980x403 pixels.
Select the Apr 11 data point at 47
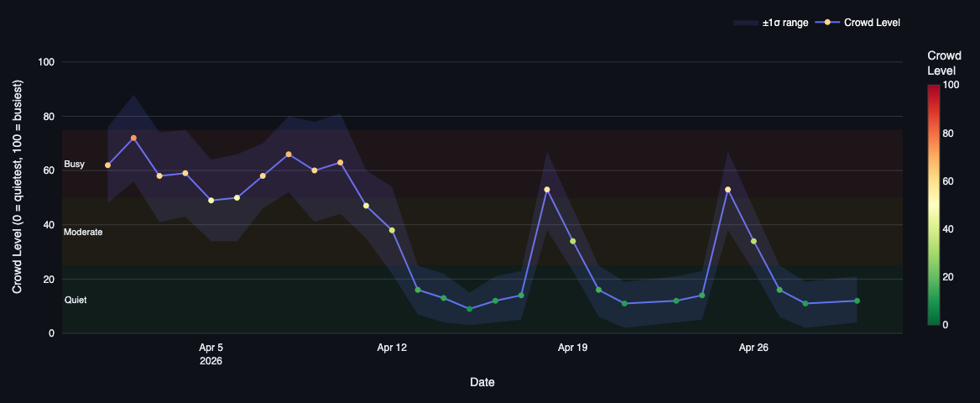point(367,206)
